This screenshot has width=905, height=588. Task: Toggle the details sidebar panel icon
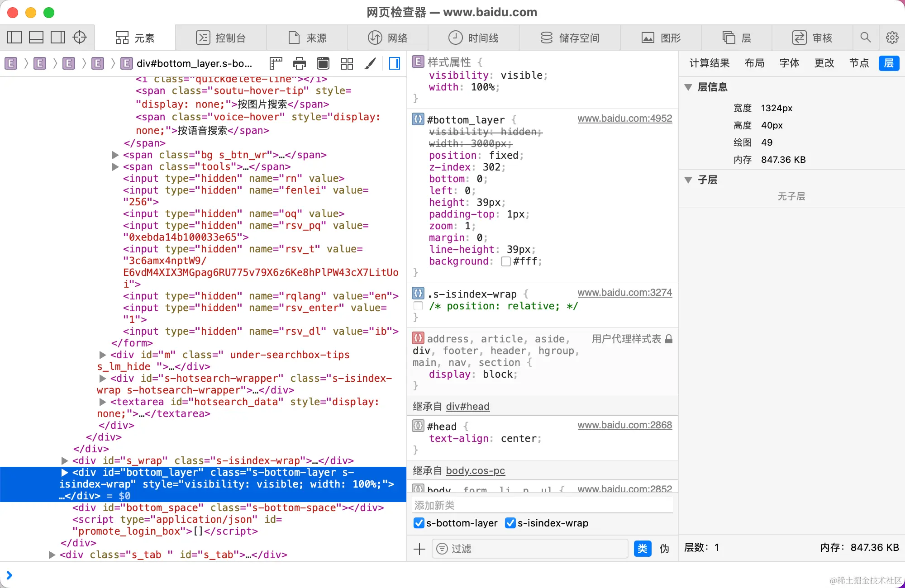click(395, 64)
